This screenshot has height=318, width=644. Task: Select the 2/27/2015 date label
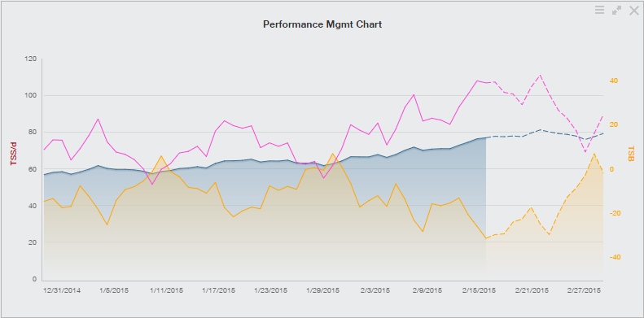tap(584, 290)
